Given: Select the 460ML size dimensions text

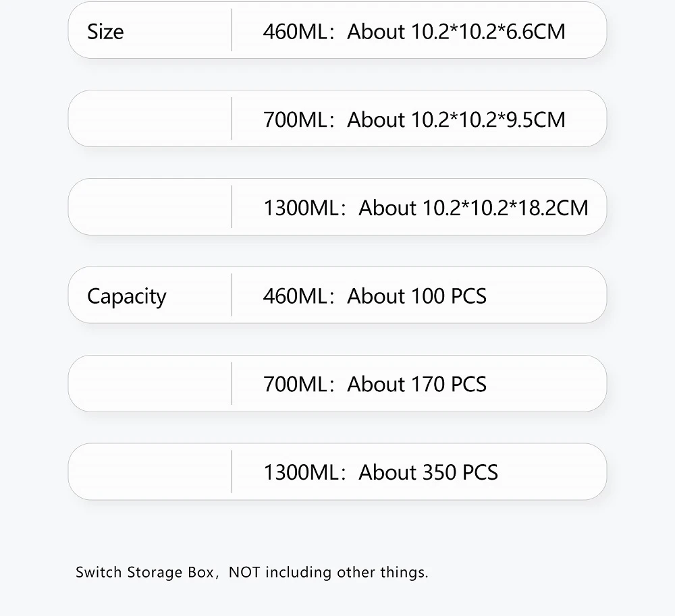Looking at the screenshot, I should pos(414,32).
